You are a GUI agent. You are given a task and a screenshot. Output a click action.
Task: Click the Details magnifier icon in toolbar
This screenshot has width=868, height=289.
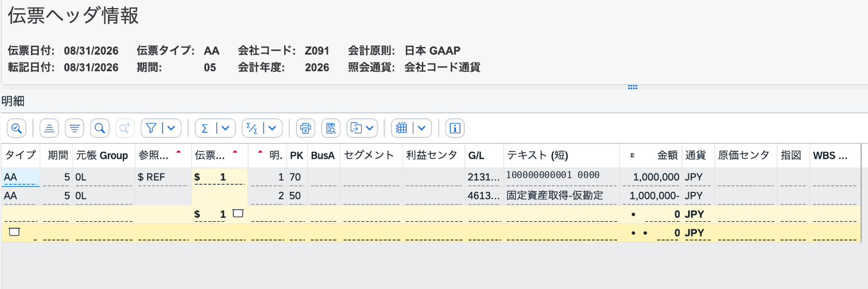[x=16, y=128]
